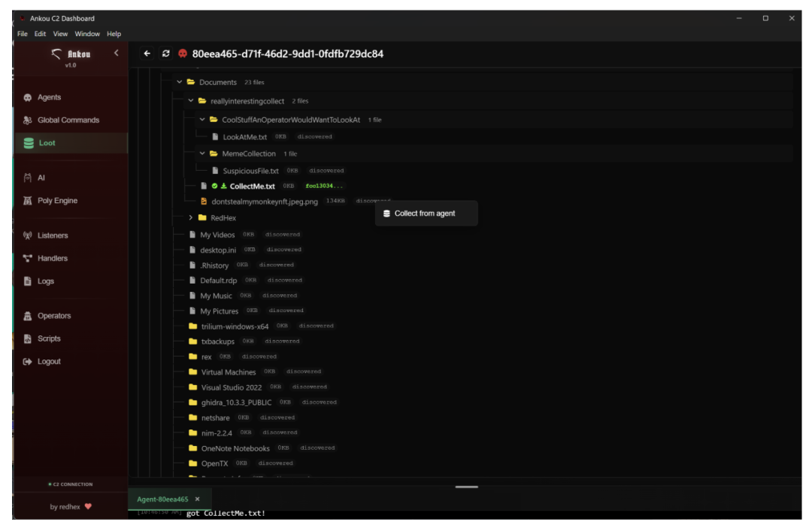Collapse the Documents folder
Viewport: 812px width, 531px height.
pyautogui.click(x=179, y=82)
